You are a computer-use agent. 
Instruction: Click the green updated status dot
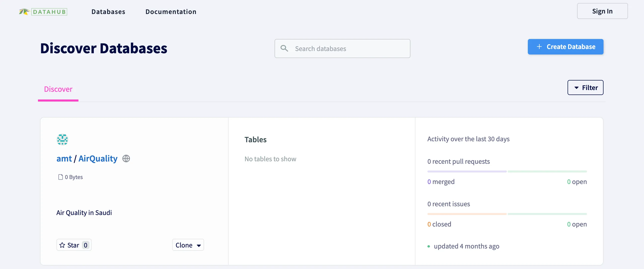coord(429,246)
